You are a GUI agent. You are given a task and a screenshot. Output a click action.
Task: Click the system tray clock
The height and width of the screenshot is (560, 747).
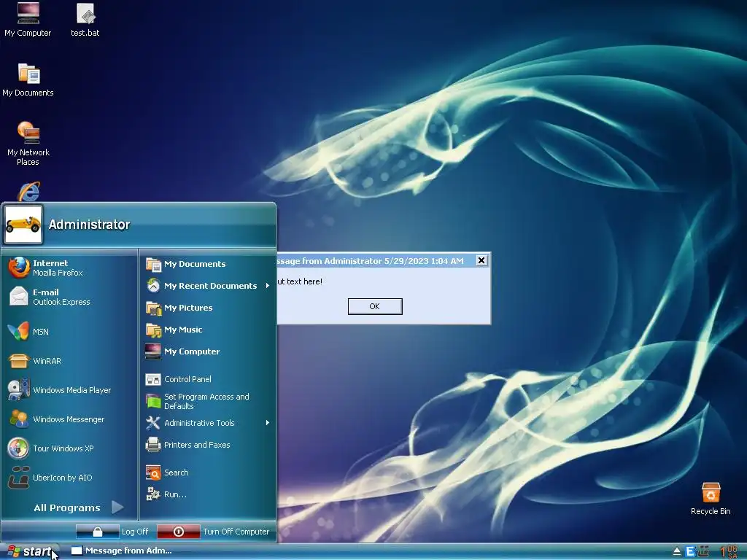(729, 551)
